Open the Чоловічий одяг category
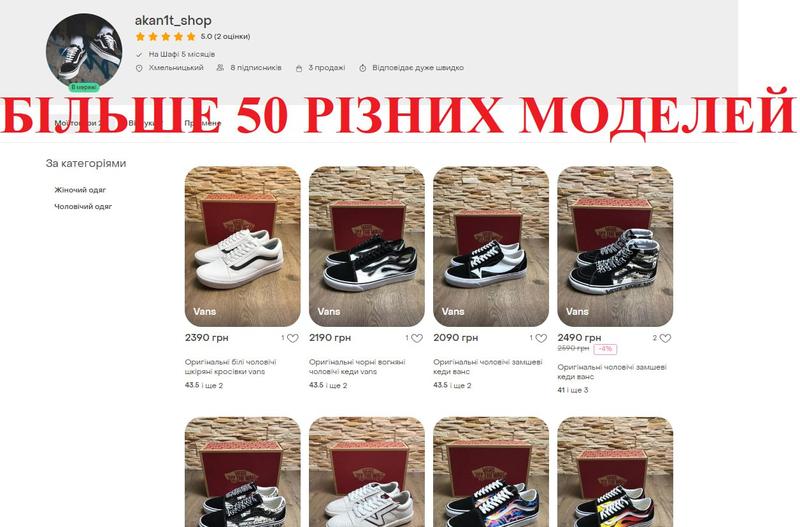Screen dimensions: 800x527 coord(83,207)
